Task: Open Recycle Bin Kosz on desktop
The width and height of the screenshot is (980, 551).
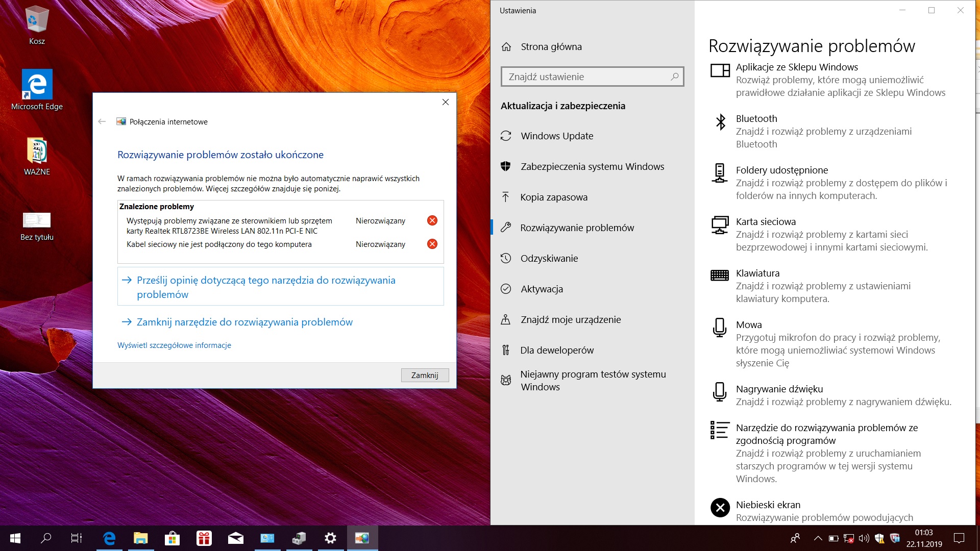Action: tap(37, 24)
